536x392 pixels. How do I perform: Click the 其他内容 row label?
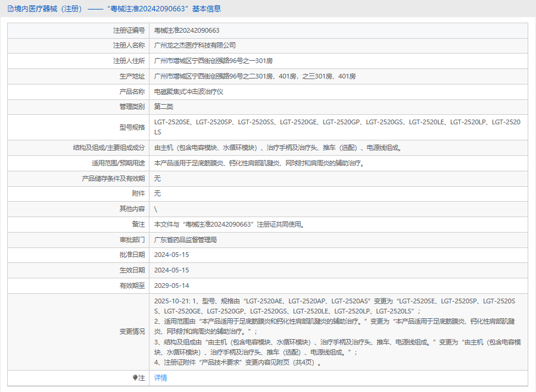coord(132,209)
